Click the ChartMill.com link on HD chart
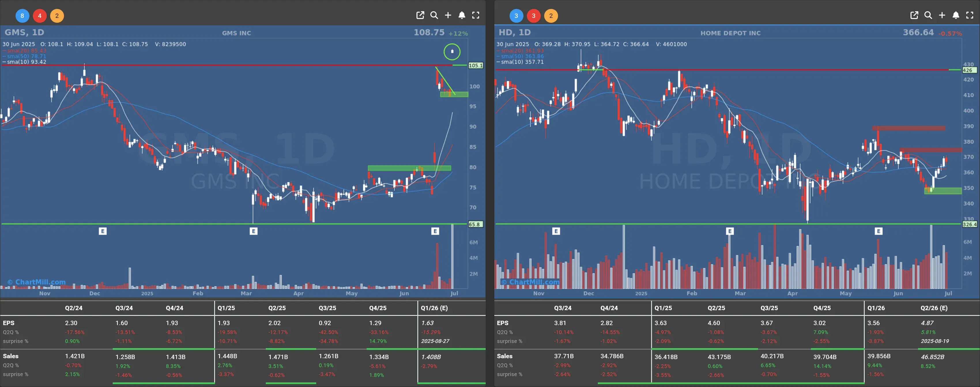Image resolution: width=980 pixels, height=387 pixels. click(530, 282)
